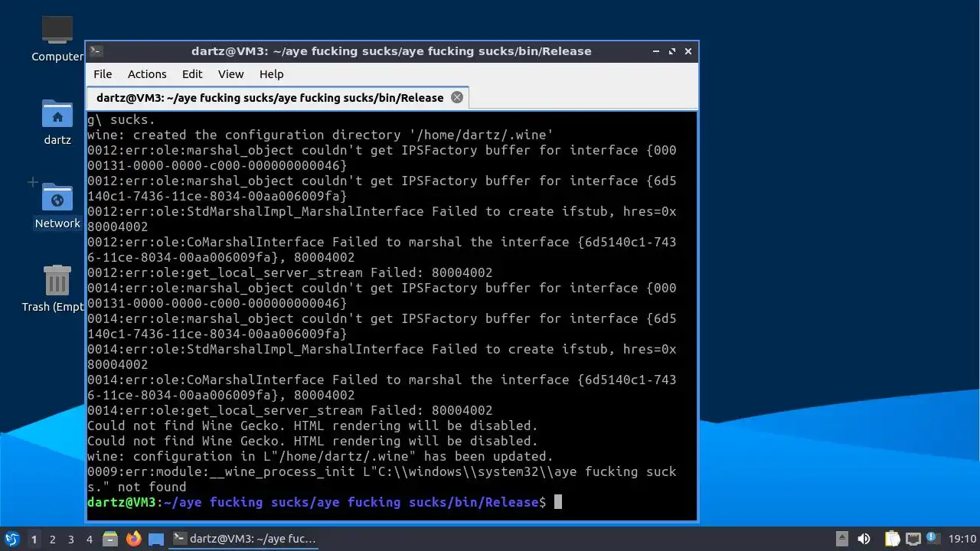Click the 'has been updated' configuration line
The height and width of the screenshot is (551, 980).
(x=321, y=456)
